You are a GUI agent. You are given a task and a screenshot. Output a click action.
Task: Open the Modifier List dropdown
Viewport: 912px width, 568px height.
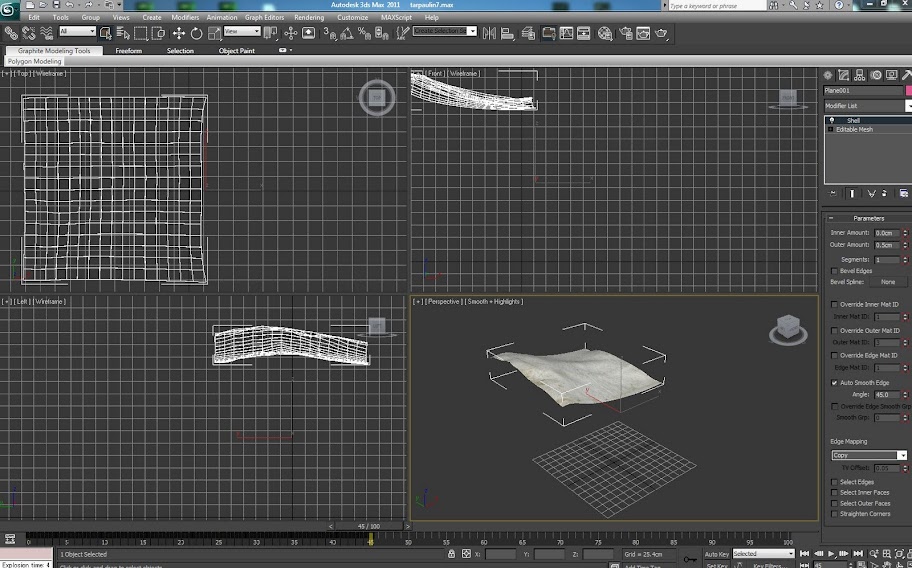[866, 105]
